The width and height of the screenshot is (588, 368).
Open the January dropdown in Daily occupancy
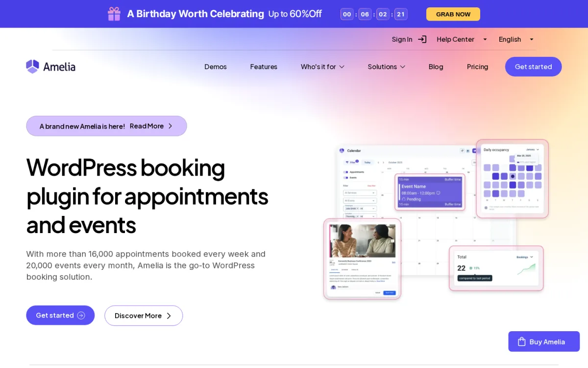533,150
